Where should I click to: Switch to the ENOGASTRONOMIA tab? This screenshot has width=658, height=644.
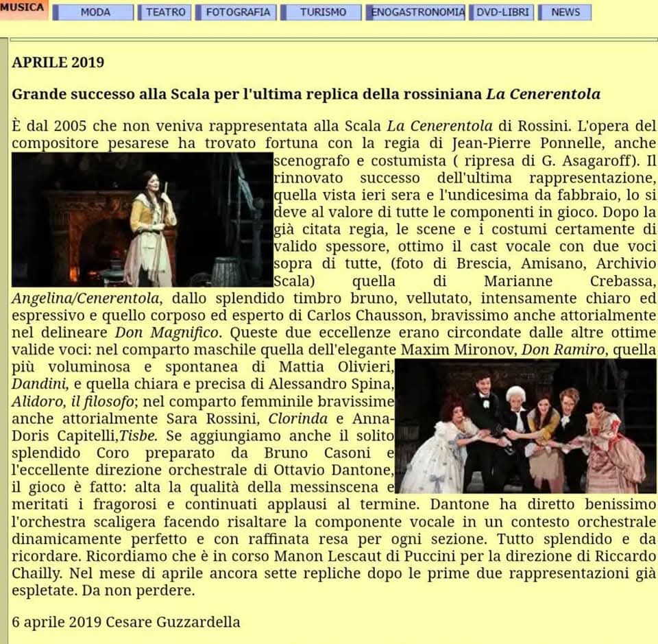pos(415,12)
